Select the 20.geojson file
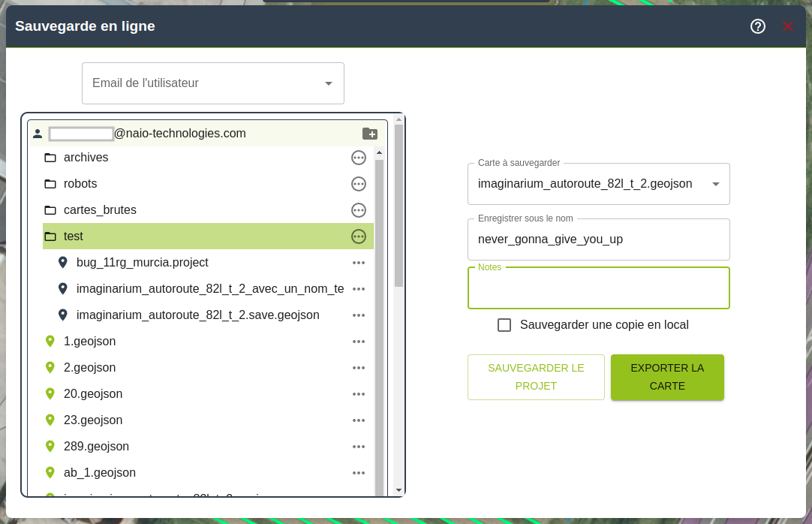 (x=93, y=394)
